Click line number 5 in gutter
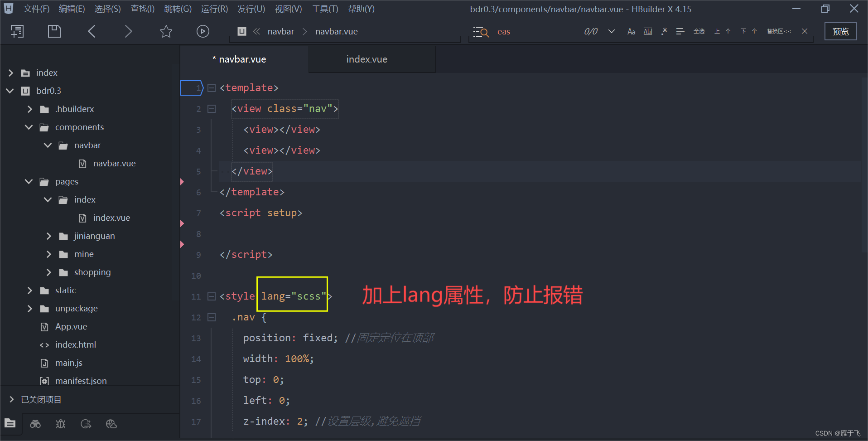868x441 pixels. 198,172
